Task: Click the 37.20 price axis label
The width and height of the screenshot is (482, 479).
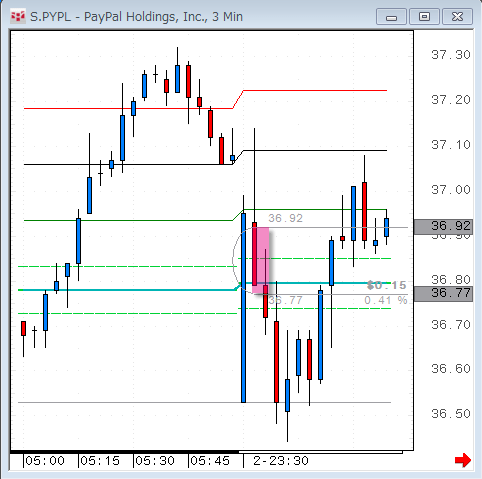Action: [x=451, y=100]
